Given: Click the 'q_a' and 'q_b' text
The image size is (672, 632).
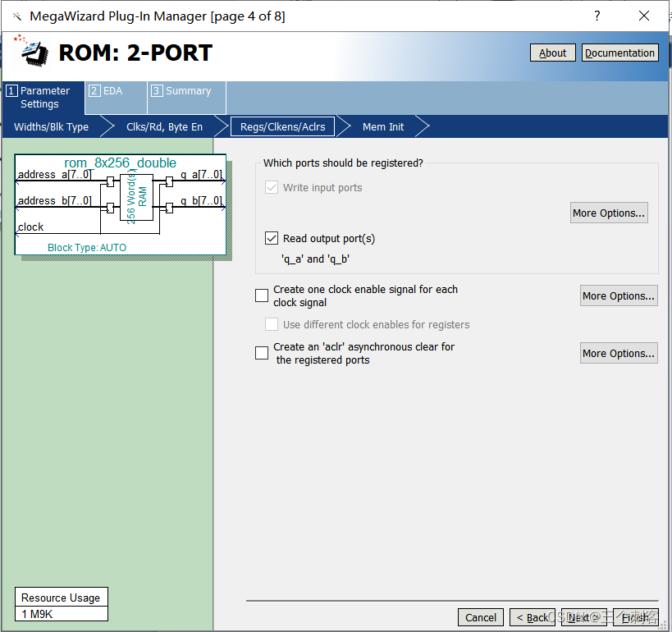Looking at the screenshot, I should coord(315,259).
